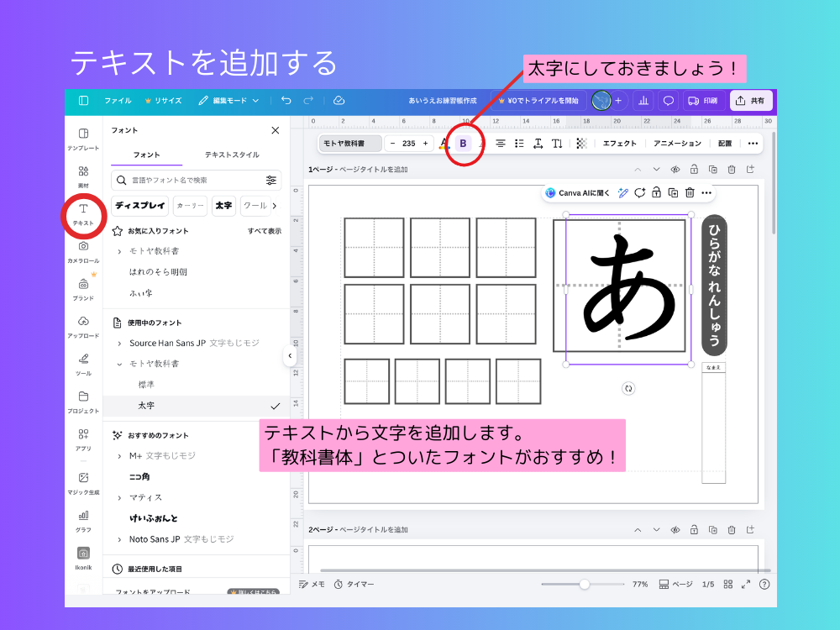Open メモ from the status bar
This screenshot has width=840, height=630.
coord(311,584)
